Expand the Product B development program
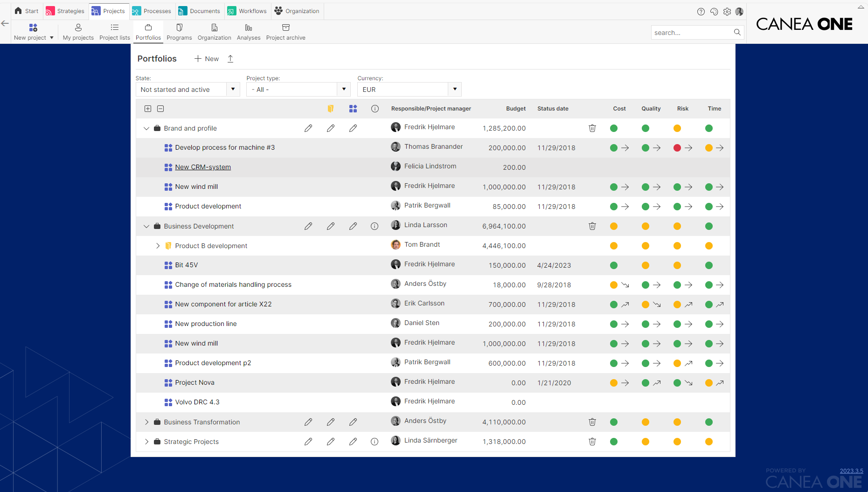 tap(158, 246)
